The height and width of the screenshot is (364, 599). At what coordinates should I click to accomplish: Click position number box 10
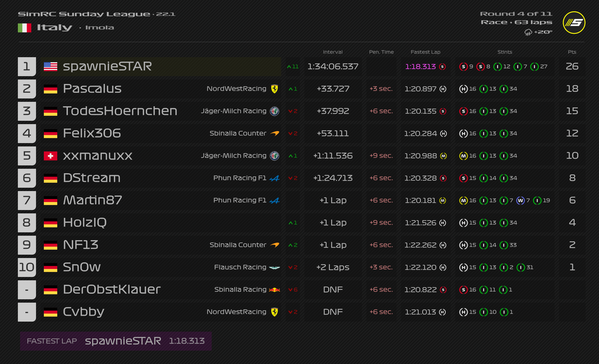[27, 267]
